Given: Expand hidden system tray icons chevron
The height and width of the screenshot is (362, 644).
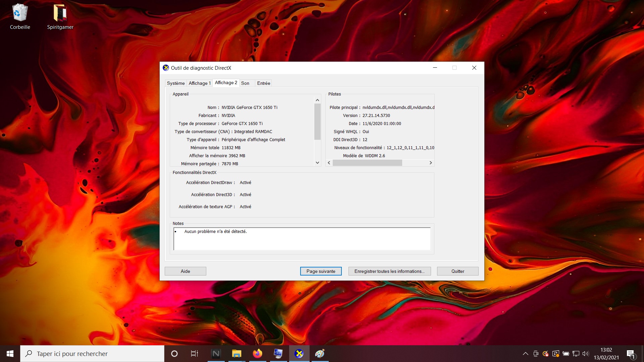Looking at the screenshot, I should (x=526, y=354).
